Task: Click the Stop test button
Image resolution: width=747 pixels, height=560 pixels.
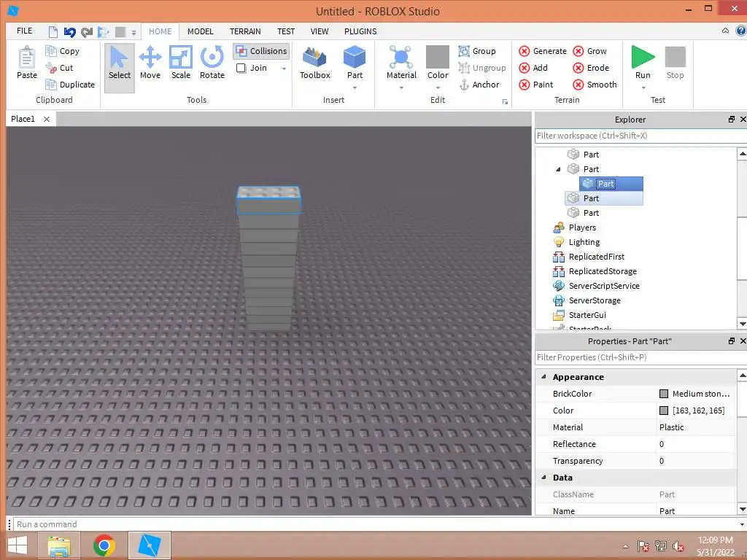Action: coord(675,63)
